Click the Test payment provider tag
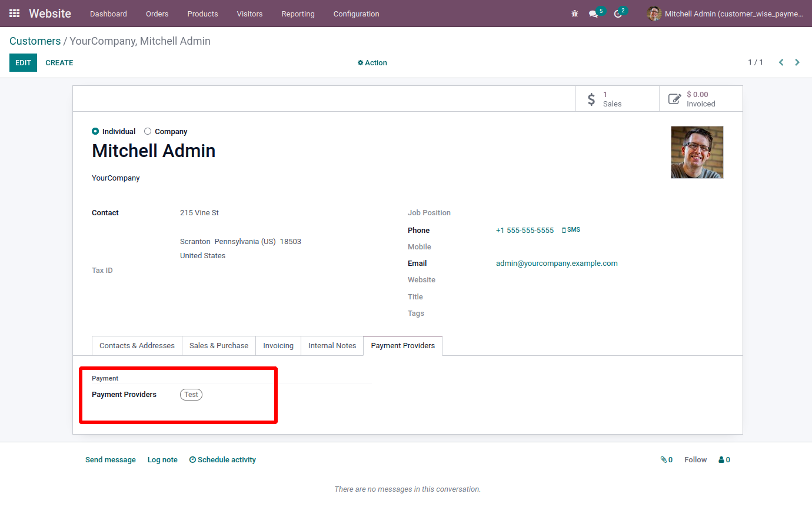Image resolution: width=812 pixels, height=507 pixels. [191, 395]
